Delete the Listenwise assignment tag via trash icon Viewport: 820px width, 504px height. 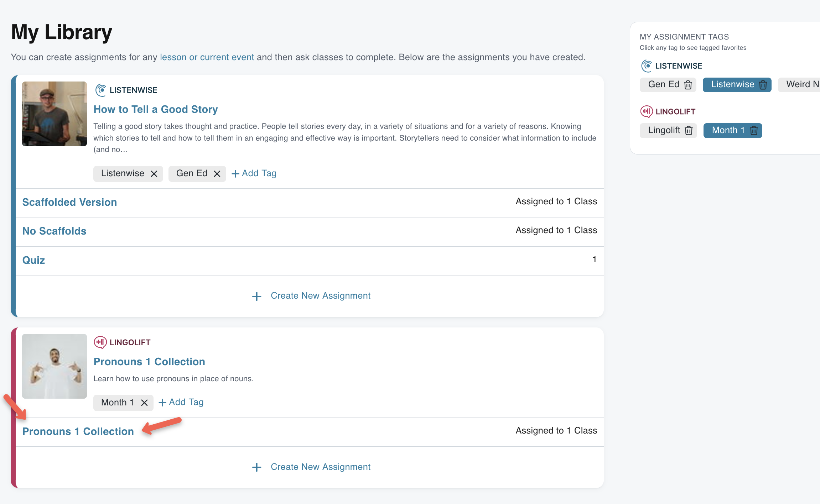click(763, 85)
